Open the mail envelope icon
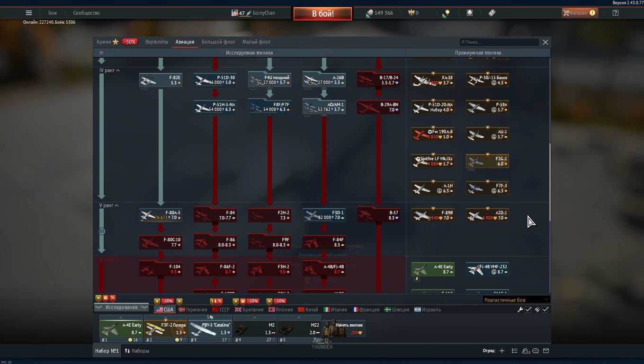The image size is (644, 364). tap(546, 351)
